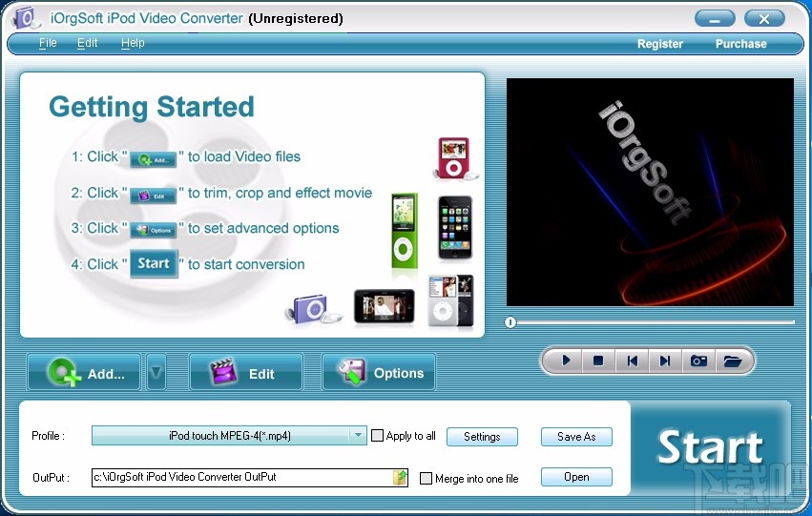812x516 pixels.
Task: Minimize the converter window
Action: (715, 19)
